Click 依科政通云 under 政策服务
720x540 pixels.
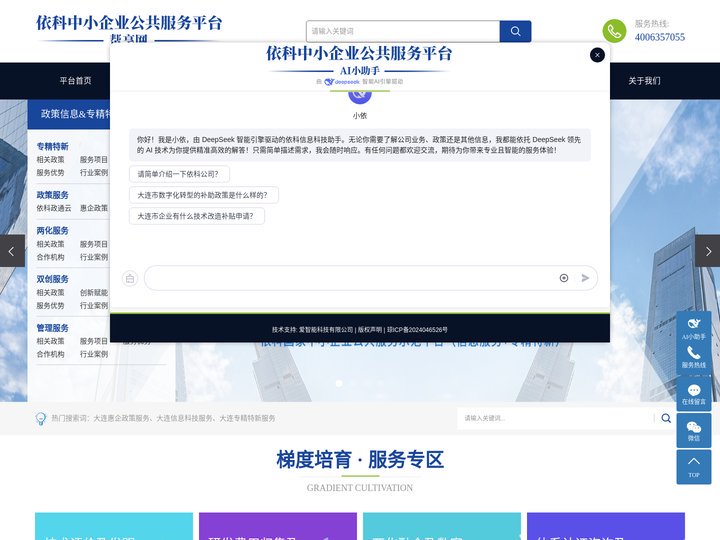click(x=54, y=208)
